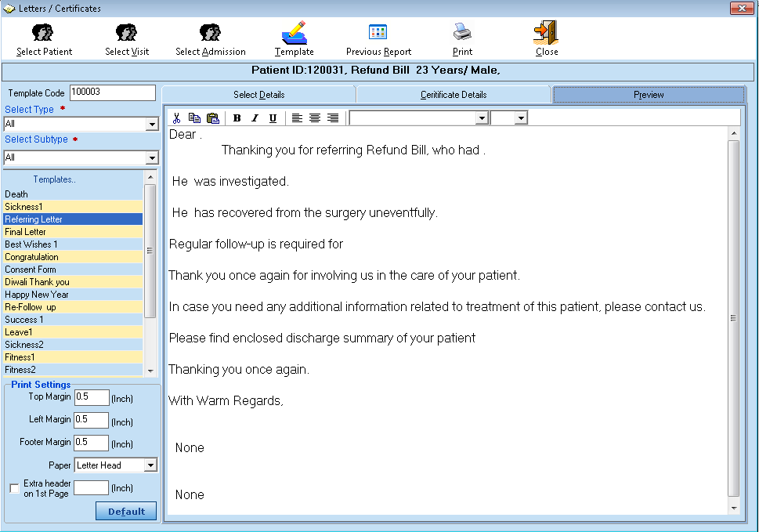The width and height of the screenshot is (759, 532).
Task: Align text left
Action: [297, 118]
